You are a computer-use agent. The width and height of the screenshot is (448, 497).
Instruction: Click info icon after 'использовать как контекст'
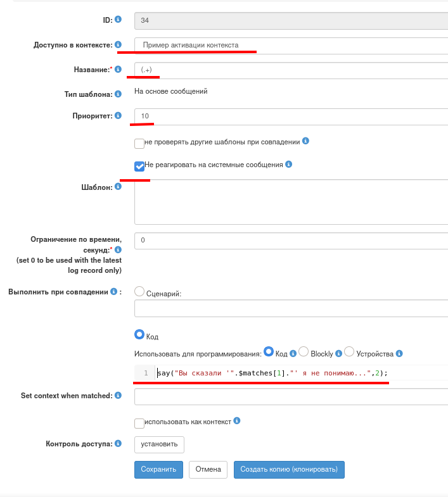237,420
